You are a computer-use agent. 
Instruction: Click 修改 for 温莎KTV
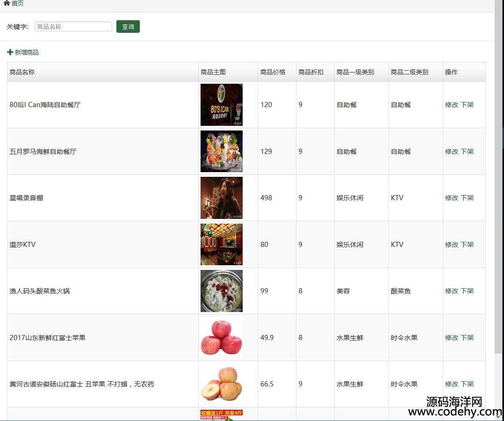(x=452, y=245)
